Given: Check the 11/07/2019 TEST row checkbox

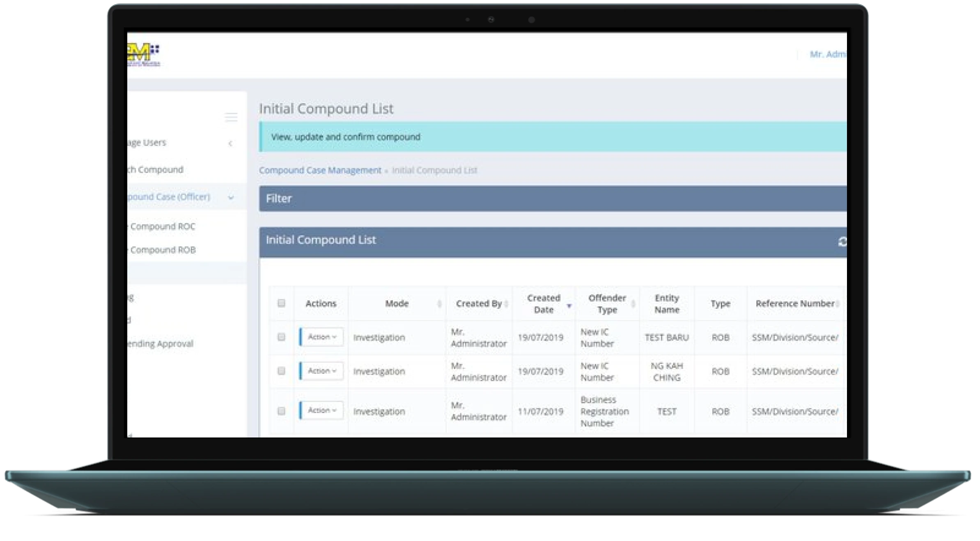Looking at the screenshot, I should [x=281, y=411].
